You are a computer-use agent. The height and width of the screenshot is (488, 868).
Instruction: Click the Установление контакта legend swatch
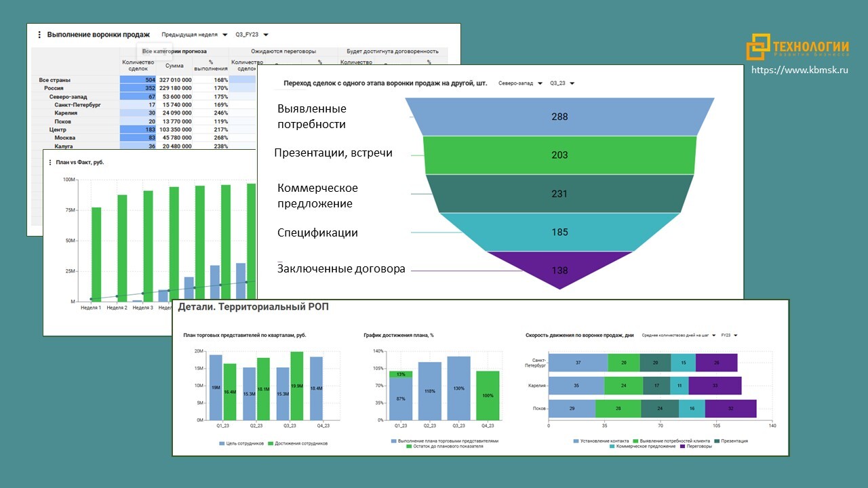pyautogui.click(x=576, y=441)
